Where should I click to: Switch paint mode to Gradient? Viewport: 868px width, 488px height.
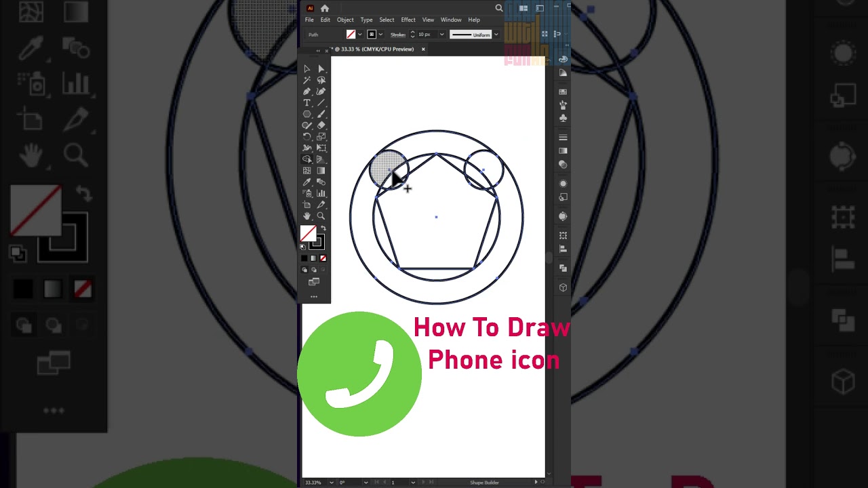(313, 258)
